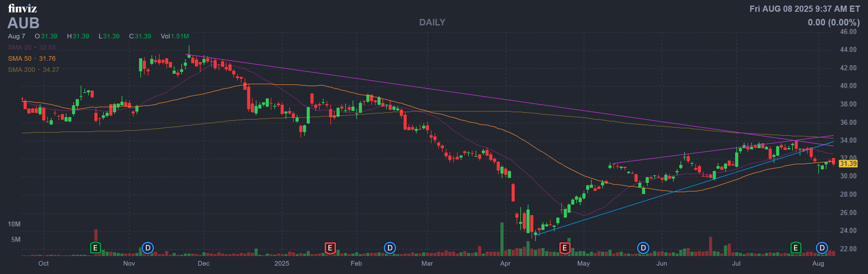This screenshot has width=868, height=274.
Task: Click the Vol 1.51M reading
Action: coord(174,36)
